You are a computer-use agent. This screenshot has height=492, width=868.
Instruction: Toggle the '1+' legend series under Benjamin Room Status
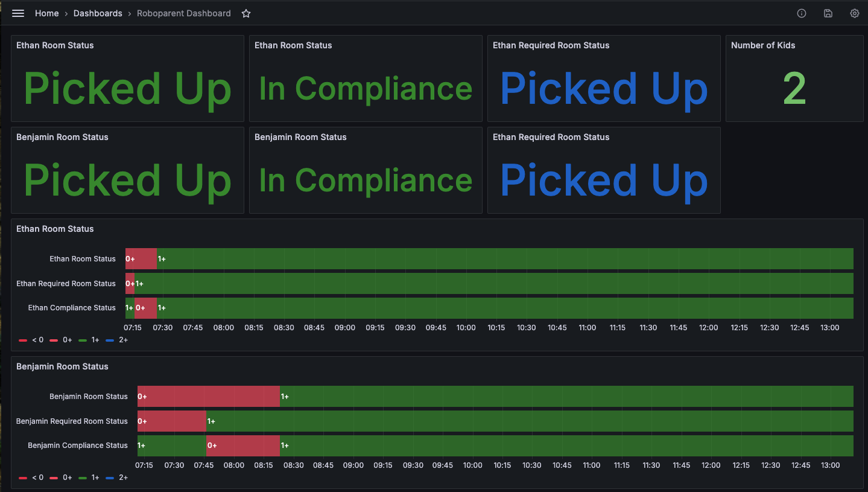click(x=95, y=478)
